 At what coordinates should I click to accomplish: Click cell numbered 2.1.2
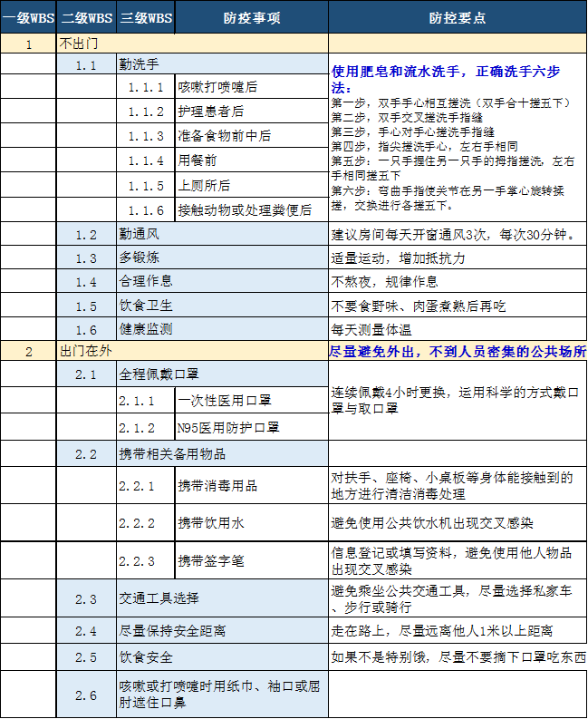click(146, 427)
